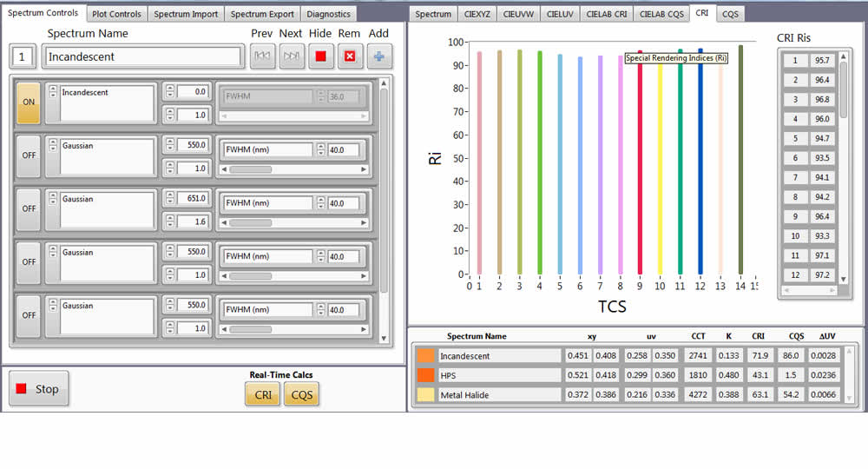Step FWHM spinner in 651.0 Gaussian row
Screen dimensions: 868x469
[321, 203]
